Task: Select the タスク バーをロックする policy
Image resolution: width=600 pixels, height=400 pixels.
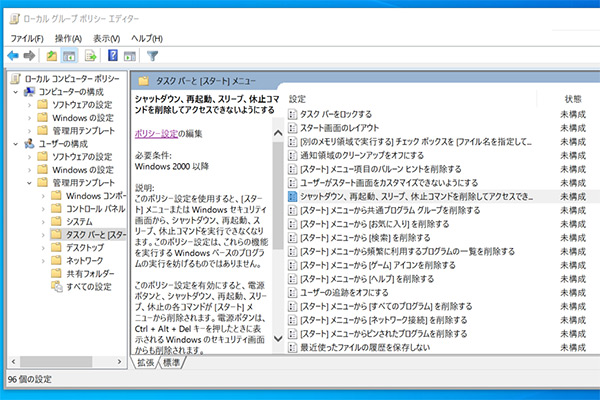Action: (340, 115)
